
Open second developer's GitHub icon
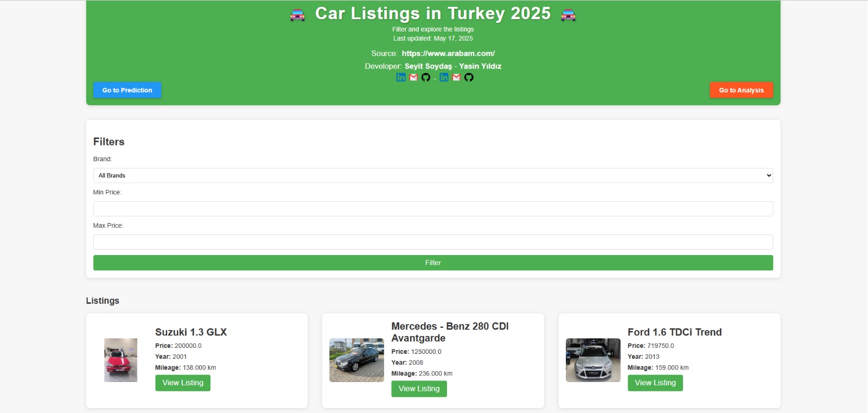tap(469, 77)
